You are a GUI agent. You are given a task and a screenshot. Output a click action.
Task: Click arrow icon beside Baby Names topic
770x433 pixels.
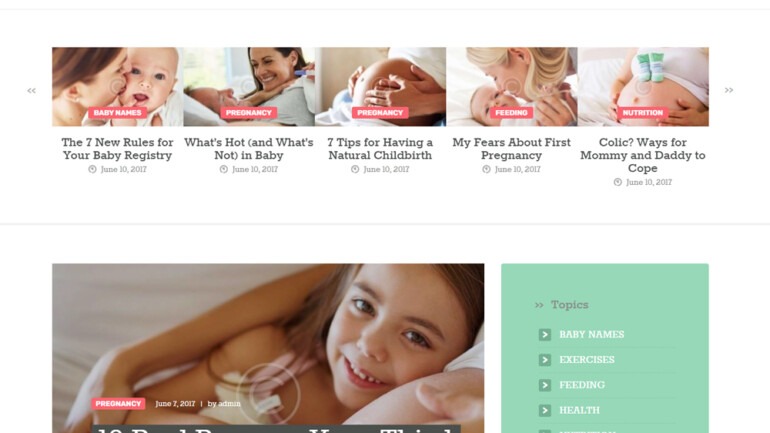pyautogui.click(x=545, y=334)
